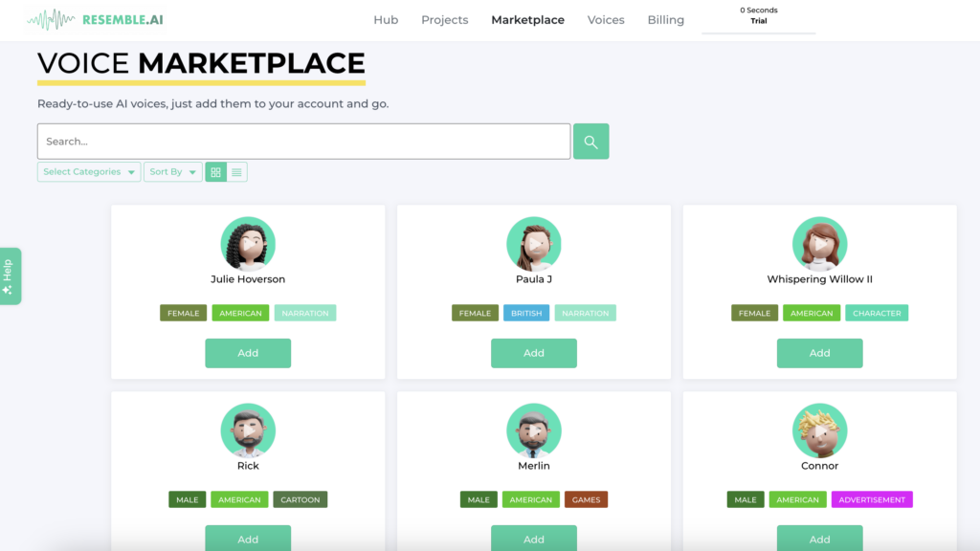
Task: Click Connor's avatar icon
Action: click(x=819, y=430)
